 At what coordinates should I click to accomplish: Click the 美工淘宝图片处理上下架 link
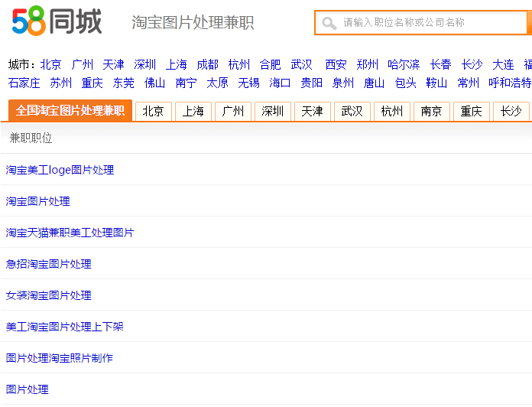[64, 327]
